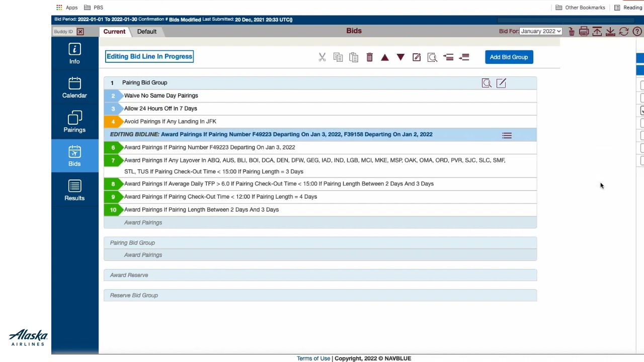Click the Award Reserve placeholder row
Image resolution: width=644 pixels, height=362 pixels.
click(320, 275)
